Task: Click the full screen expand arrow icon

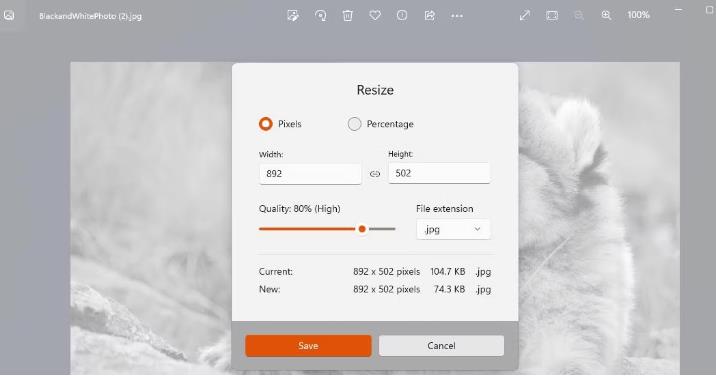Action: [525, 16]
